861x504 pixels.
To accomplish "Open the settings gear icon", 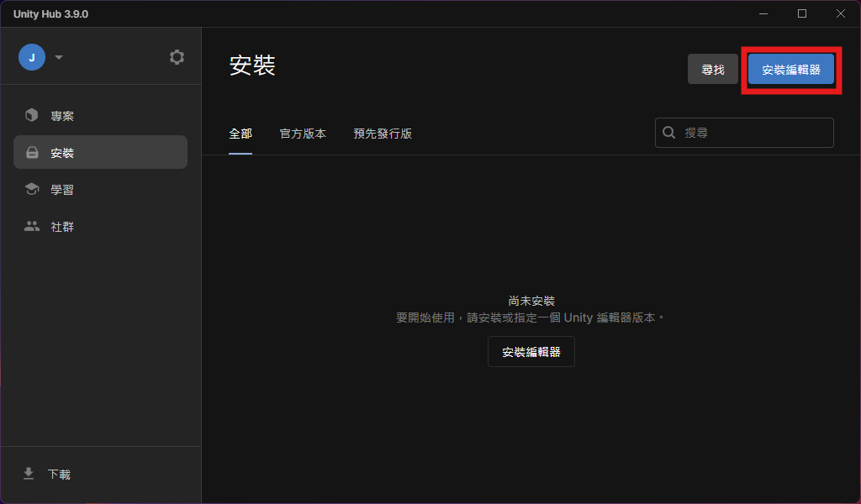I will click(177, 57).
